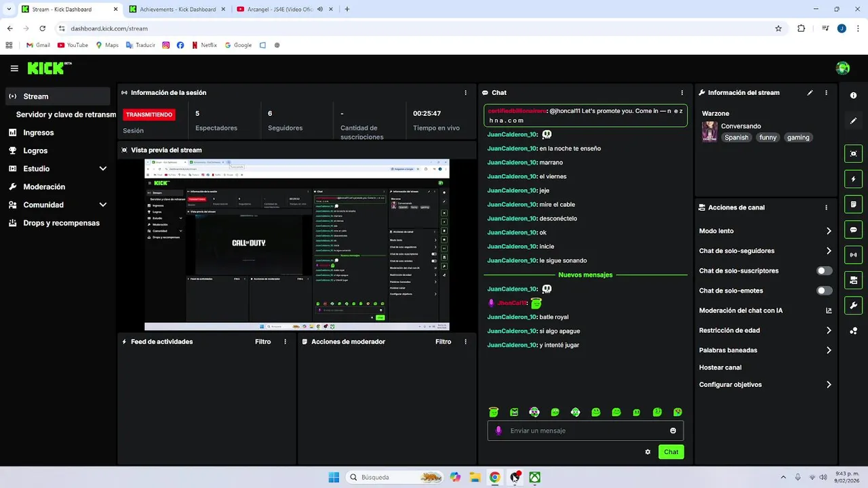The image size is (868, 488).
Task: Open the three-dot menu of Información de la sesión
Action: point(465,93)
